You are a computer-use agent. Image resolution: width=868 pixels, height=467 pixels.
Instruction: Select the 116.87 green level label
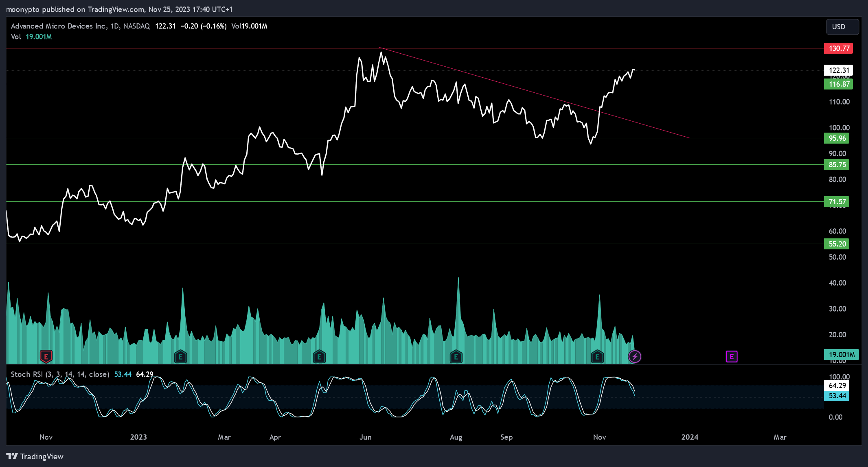[838, 84]
